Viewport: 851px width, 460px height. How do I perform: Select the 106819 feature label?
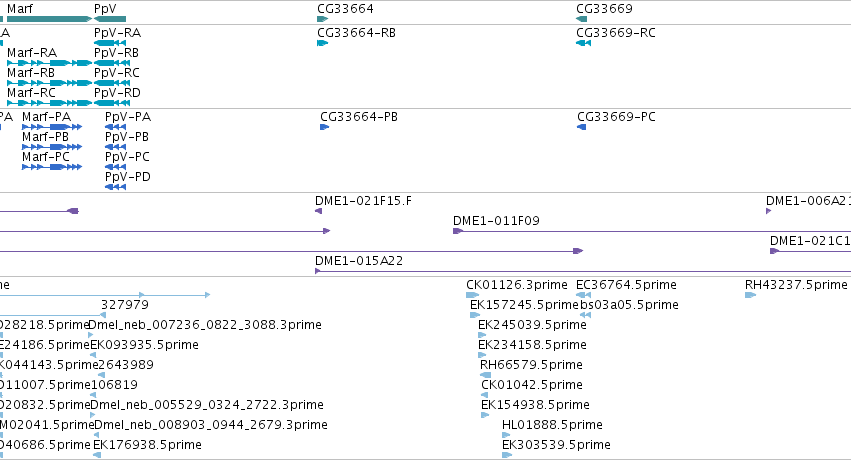[x=114, y=385]
